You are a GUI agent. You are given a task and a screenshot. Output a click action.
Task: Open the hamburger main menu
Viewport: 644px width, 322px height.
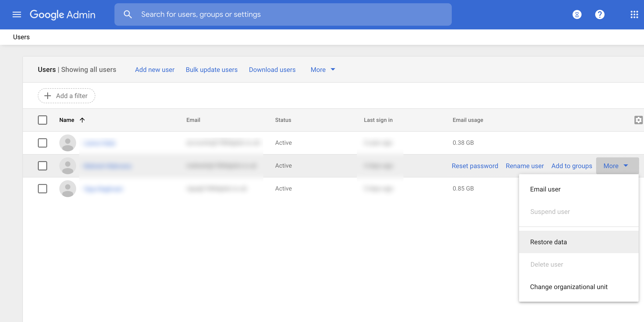pos(17,14)
